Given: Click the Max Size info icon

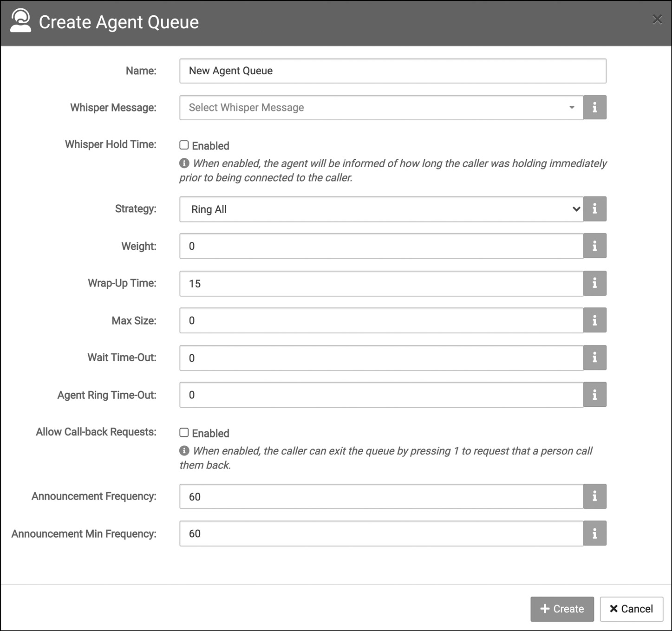Looking at the screenshot, I should pyautogui.click(x=595, y=320).
